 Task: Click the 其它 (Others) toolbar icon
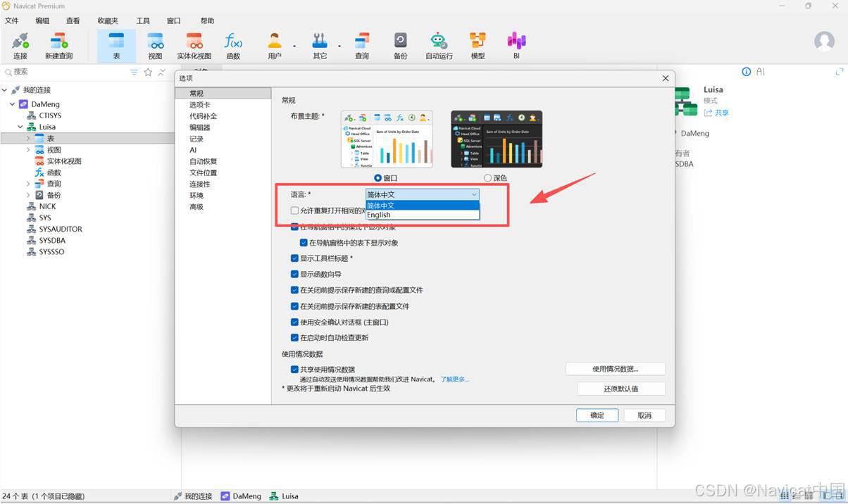click(320, 46)
